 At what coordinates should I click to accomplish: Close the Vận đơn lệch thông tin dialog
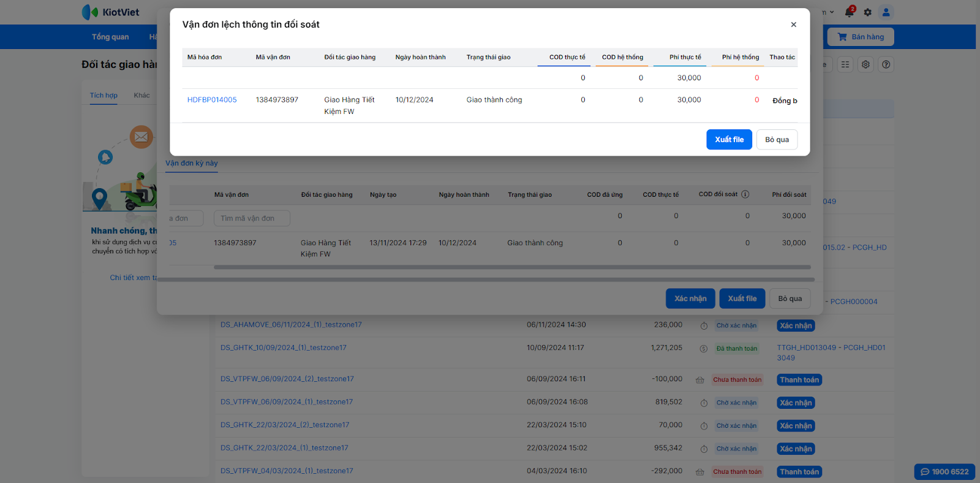(x=793, y=25)
